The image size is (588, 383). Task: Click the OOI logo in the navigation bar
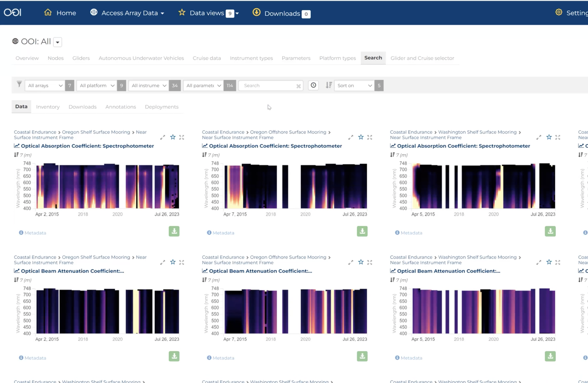coord(13,12)
